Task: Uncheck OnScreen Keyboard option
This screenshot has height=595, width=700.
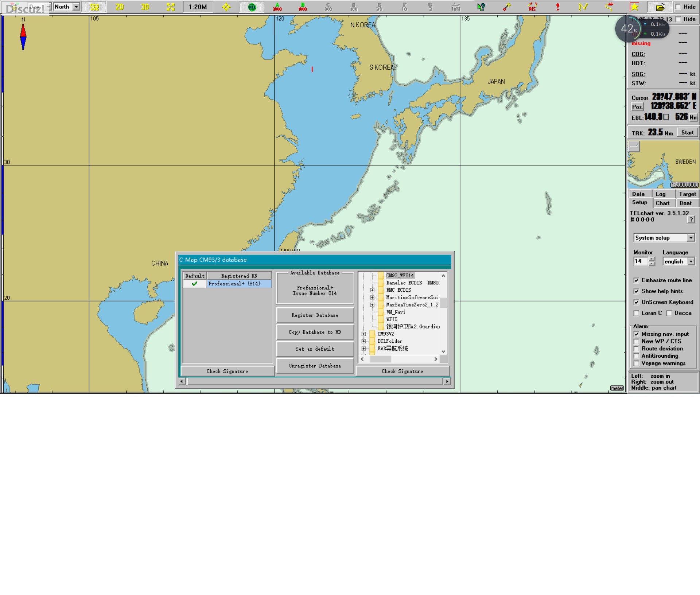Action: [636, 302]
